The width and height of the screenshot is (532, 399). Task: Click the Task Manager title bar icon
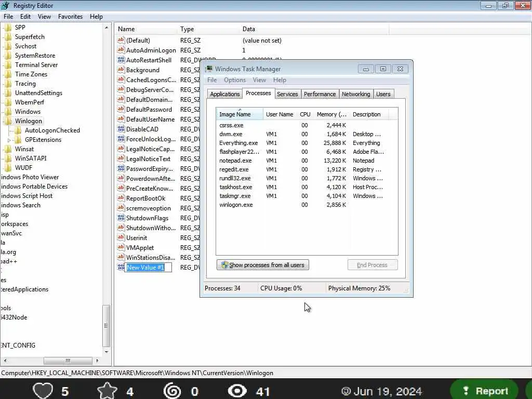[209, 69]
